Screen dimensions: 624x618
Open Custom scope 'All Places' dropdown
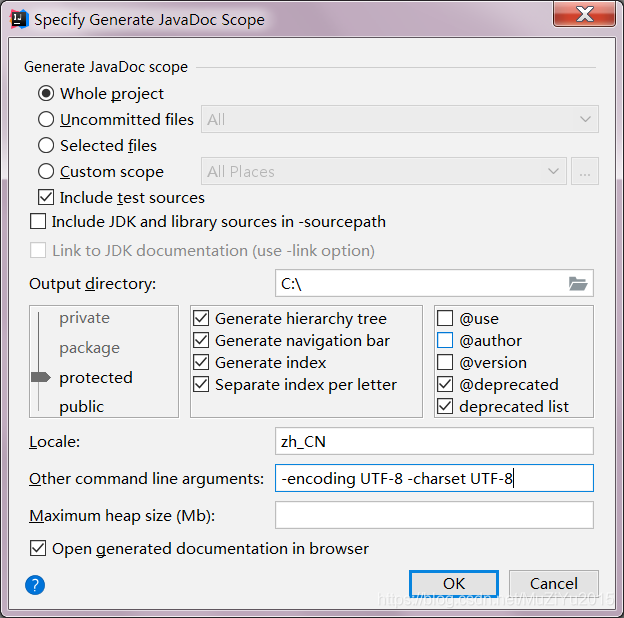pos(384,171)
